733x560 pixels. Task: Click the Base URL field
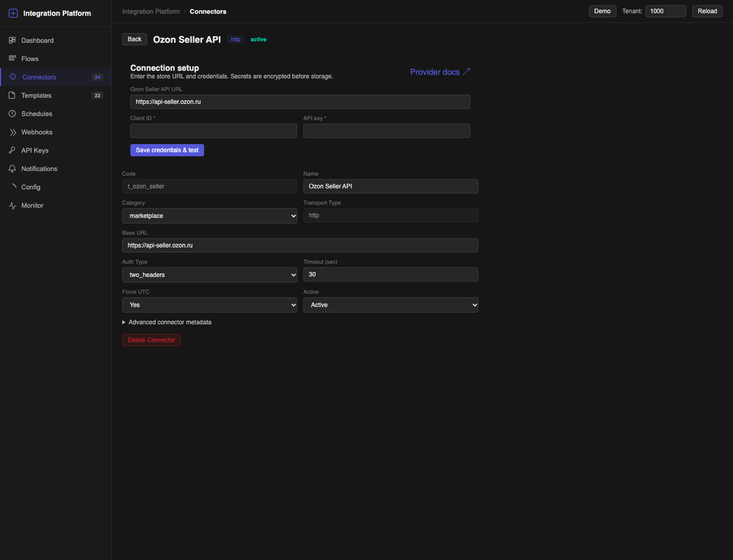click(x=300, y=245)
